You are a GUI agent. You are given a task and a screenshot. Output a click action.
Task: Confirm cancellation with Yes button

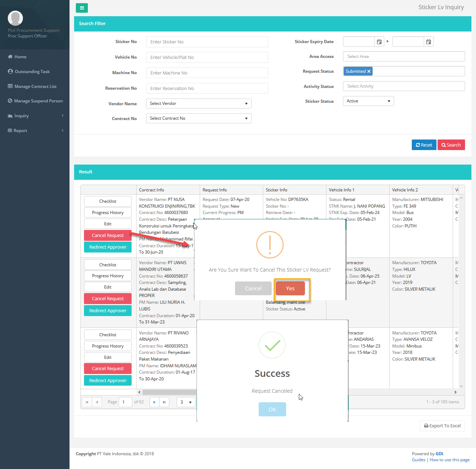(290, 289)
